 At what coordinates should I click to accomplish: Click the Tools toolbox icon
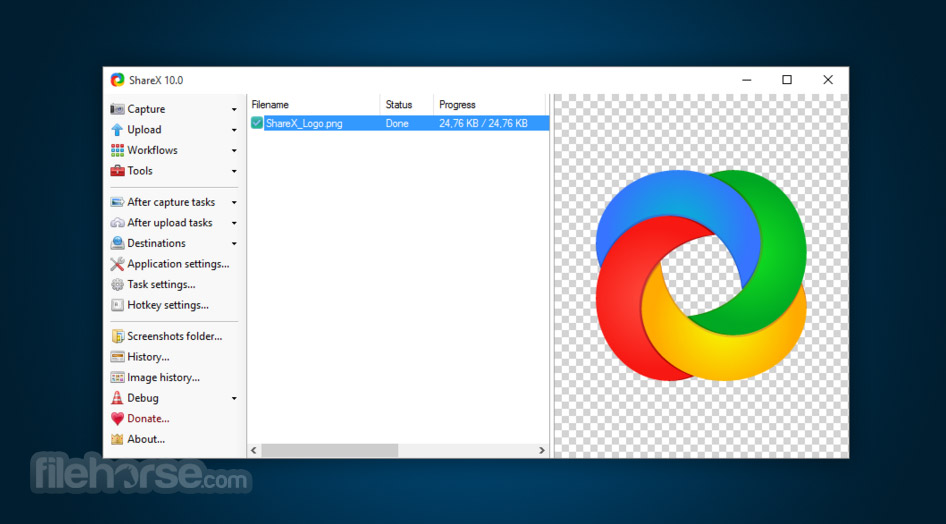pos(117,171)
